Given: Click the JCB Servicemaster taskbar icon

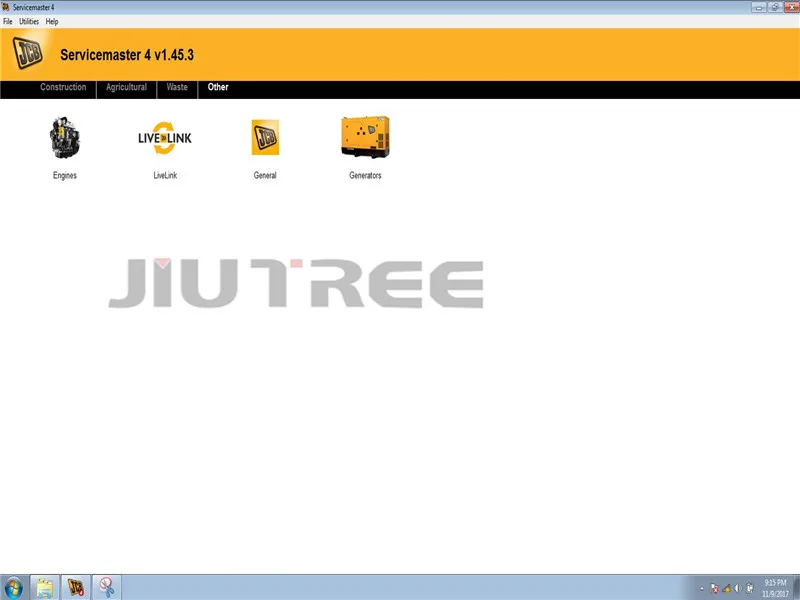Looking at the screenshot, I should click(x=76, y=588).
